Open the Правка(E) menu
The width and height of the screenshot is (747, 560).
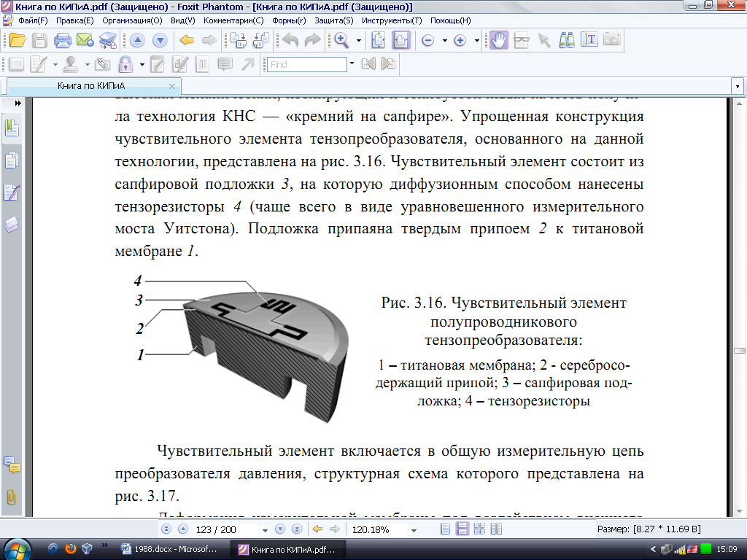tap(75, 20)
